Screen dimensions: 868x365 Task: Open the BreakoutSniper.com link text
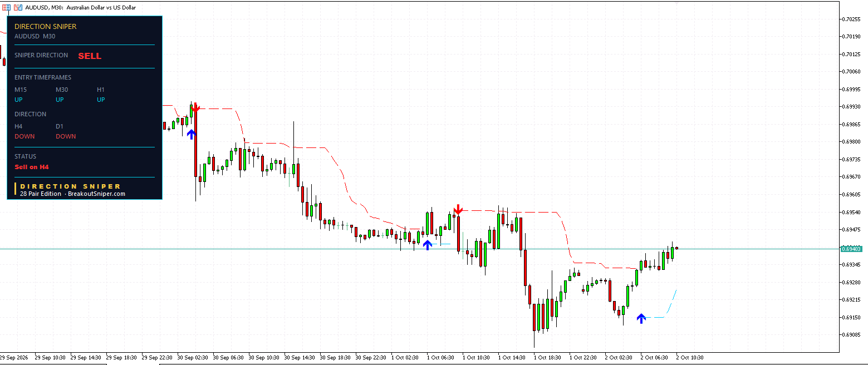pyautogui.click(x=96, y=194)
